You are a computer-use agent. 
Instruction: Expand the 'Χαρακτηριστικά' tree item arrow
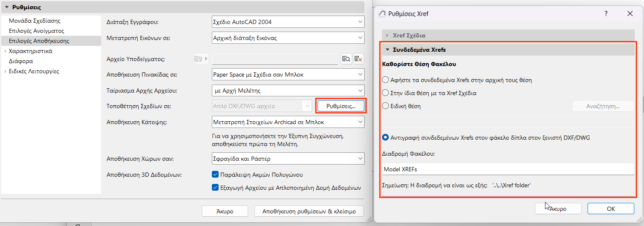click(x=5, y=51)
